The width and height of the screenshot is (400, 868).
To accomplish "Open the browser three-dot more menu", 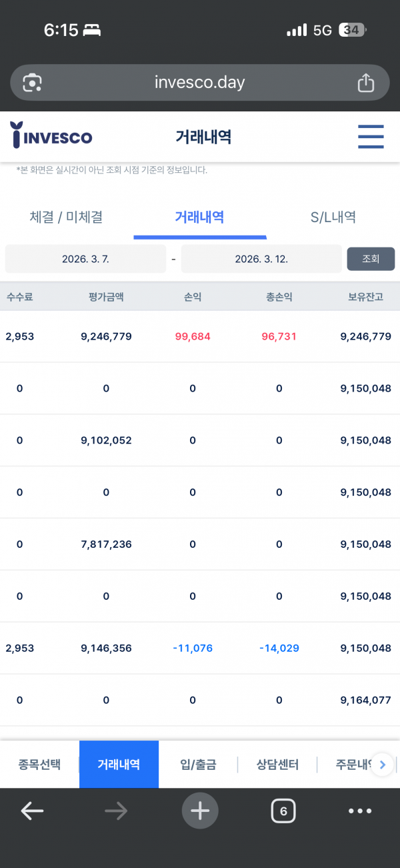I will [360, 811].
